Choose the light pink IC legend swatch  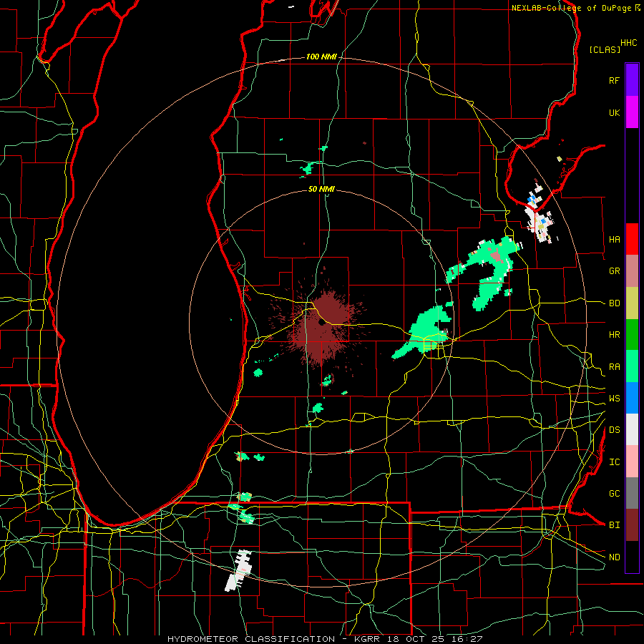632,462
